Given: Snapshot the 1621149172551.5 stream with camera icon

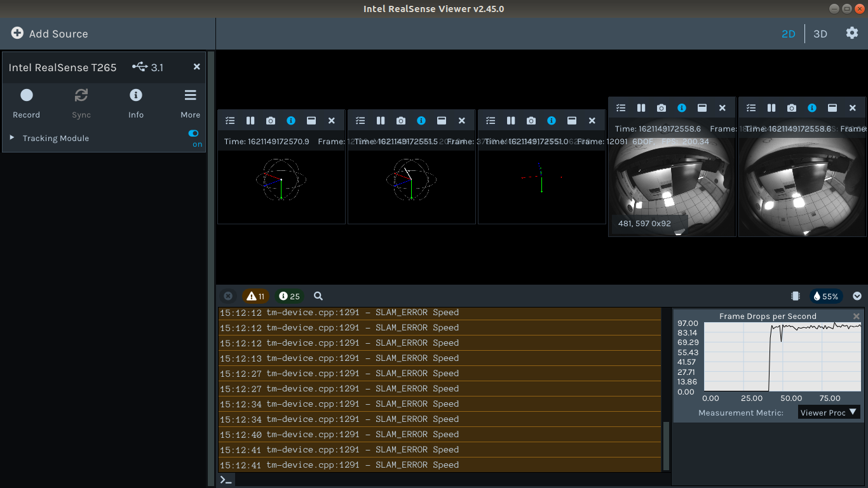Looking at the screenshot, I should tap(401, 121).
